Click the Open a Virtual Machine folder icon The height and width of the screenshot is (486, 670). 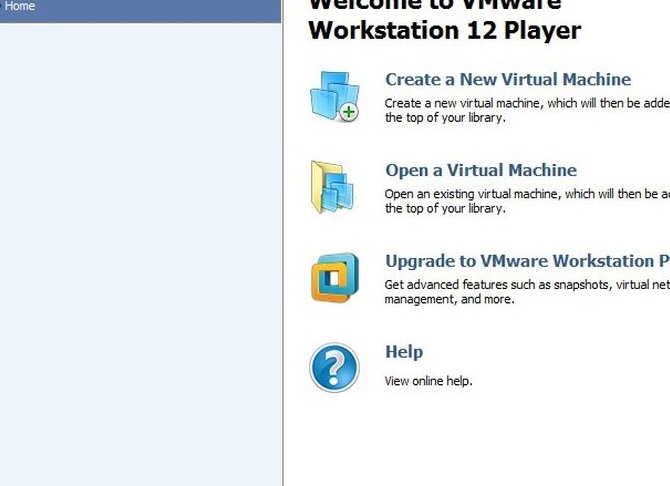point(333,187)
